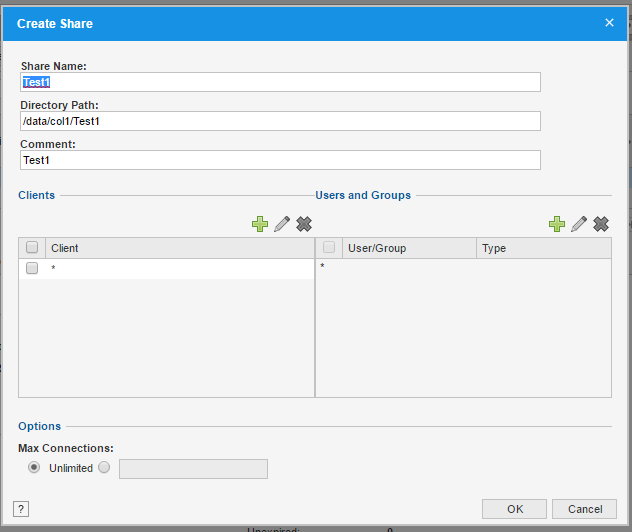Screen dimensions: 632x532
Task: Click the add client green plus icon
Action: coord(260,224)
